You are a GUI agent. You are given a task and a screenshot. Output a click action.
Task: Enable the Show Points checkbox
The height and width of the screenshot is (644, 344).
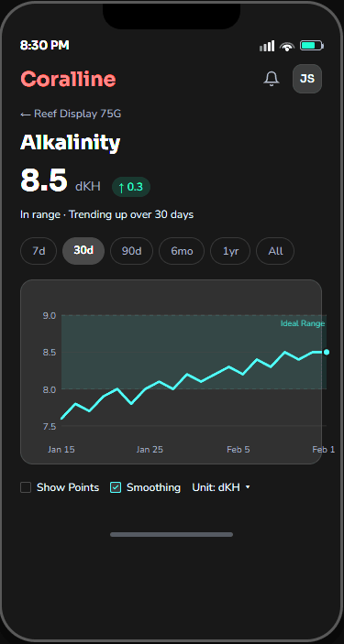pyautogui.click(x=26, y=487)
